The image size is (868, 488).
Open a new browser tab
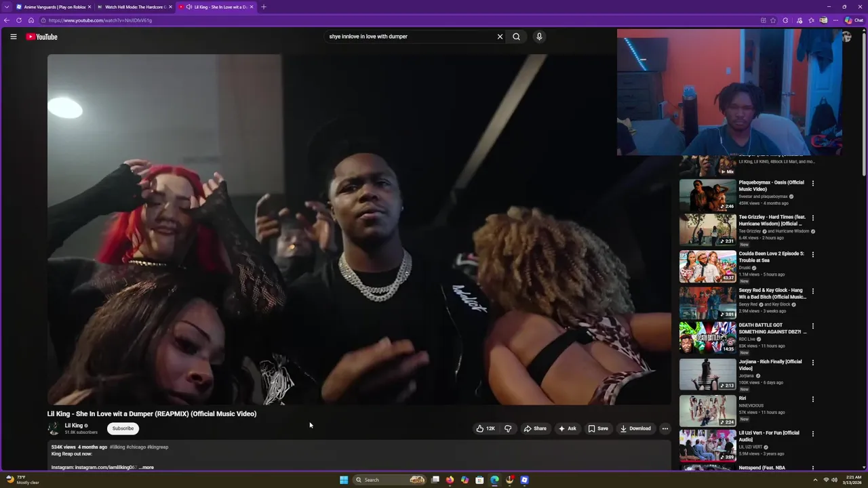263,7
